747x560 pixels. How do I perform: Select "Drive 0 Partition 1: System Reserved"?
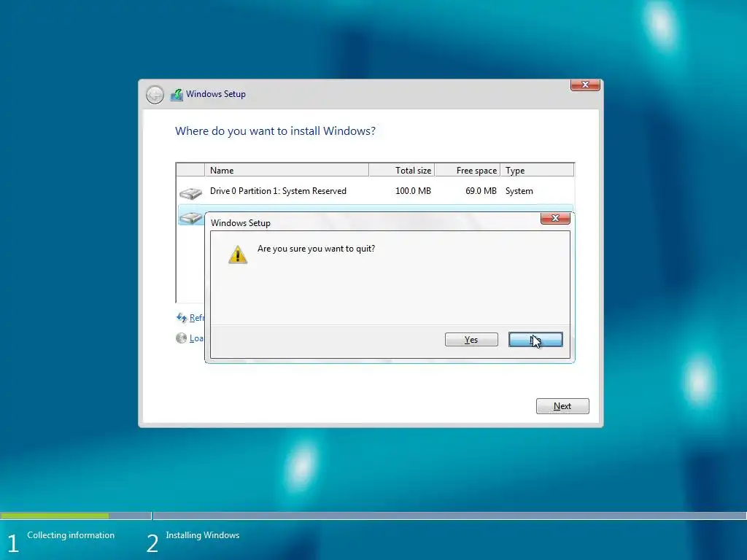278,191
